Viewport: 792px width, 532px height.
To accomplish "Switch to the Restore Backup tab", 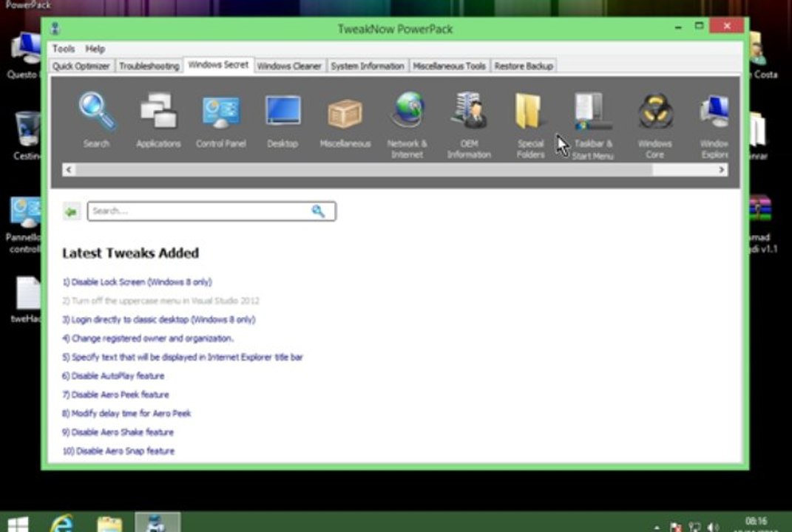I will pos(524,66).
